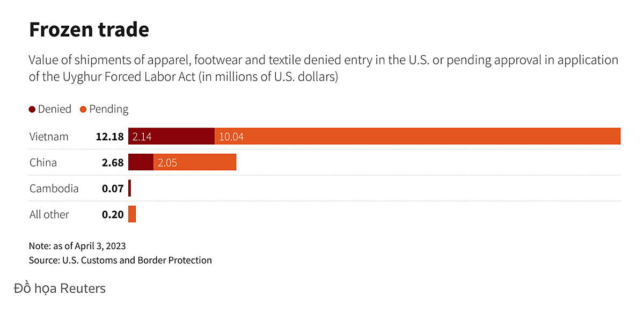Image resolution: width=644 pixels, height=310 pixels.
Task: Click the Đồ họa Reuters caption
Action: click(x=60, y=289)
